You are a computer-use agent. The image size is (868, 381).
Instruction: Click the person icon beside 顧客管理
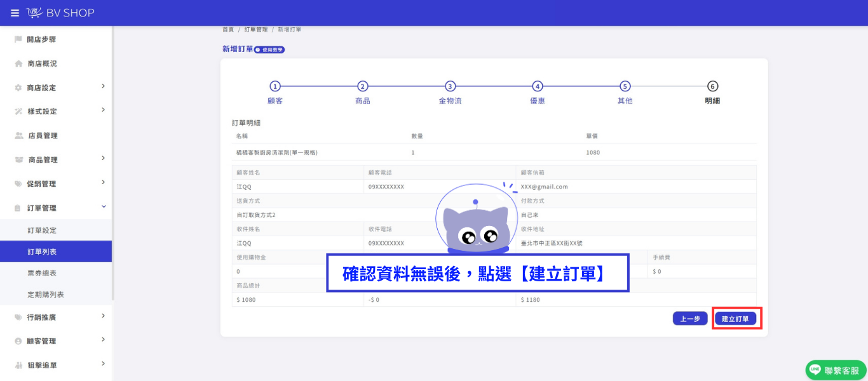(x=18, y=341)
